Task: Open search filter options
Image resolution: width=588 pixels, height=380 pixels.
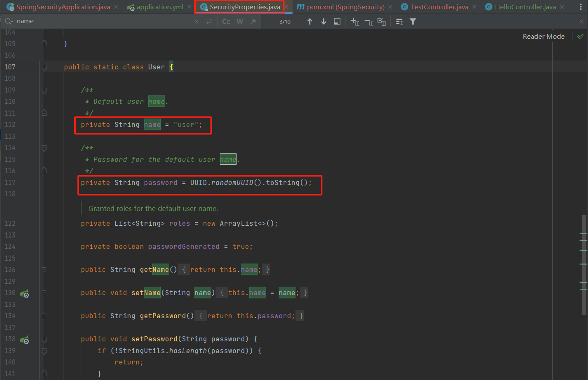Action: 413,21
